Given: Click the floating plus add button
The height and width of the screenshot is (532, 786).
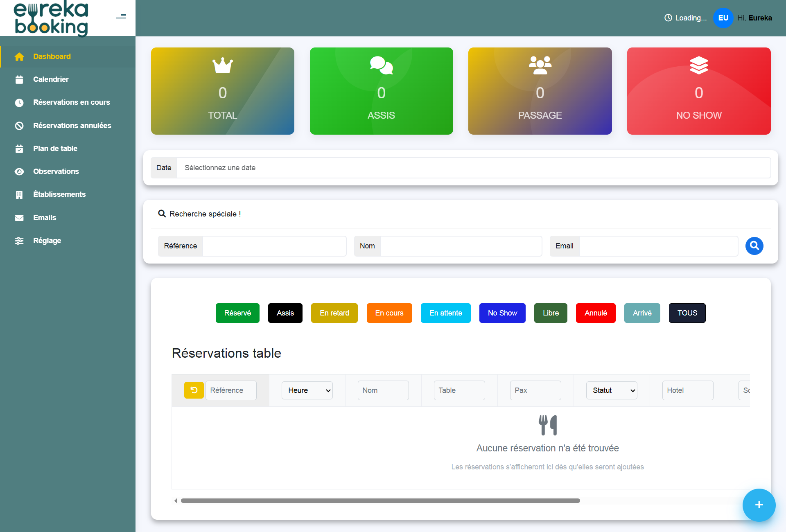Looking at the screenshot, I should click(x=759, y=505).
